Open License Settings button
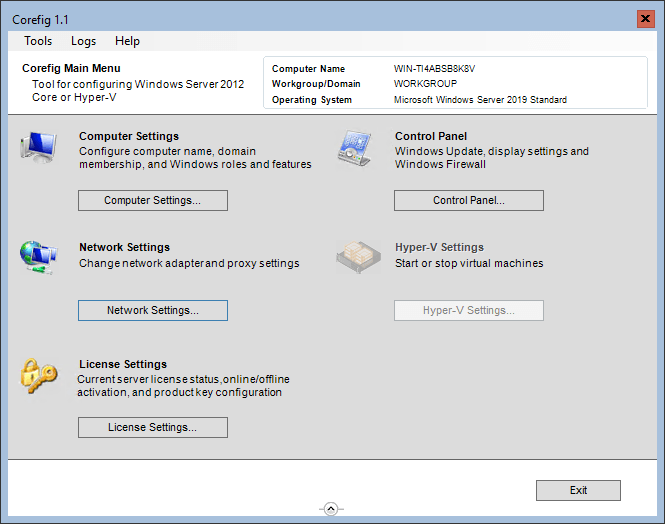 pyautogui.click(x=153, y=427)
